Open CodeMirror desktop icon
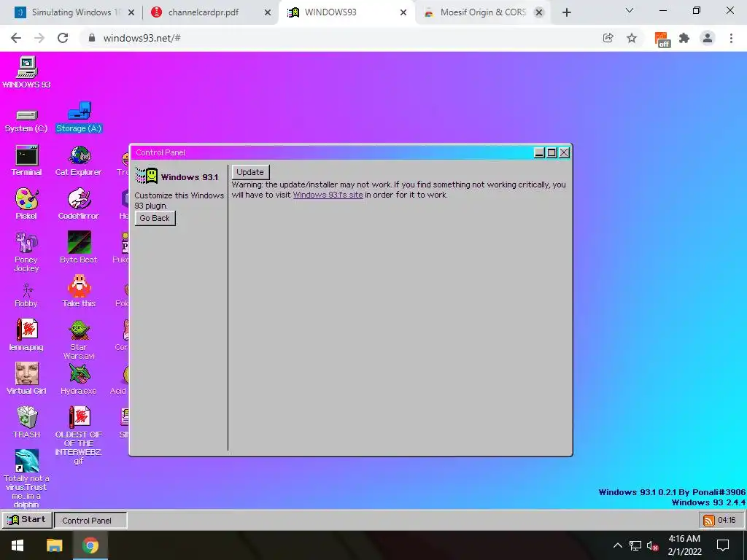 (x=79, y=204)
